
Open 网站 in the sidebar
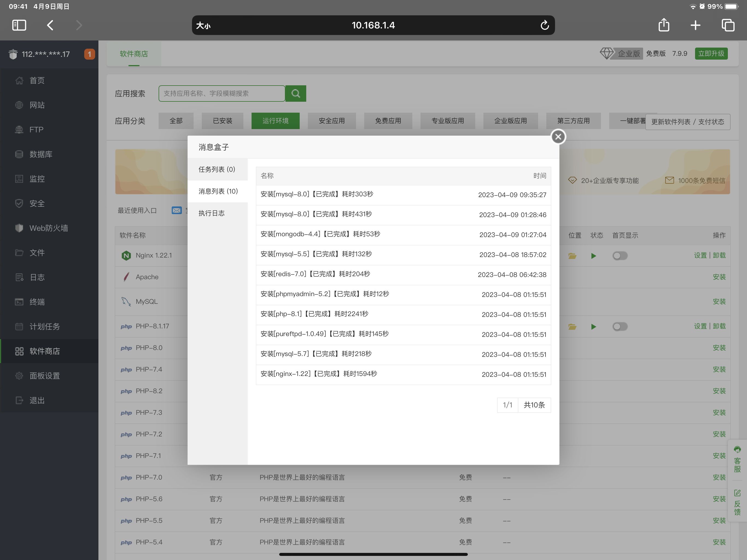point(49,105)
